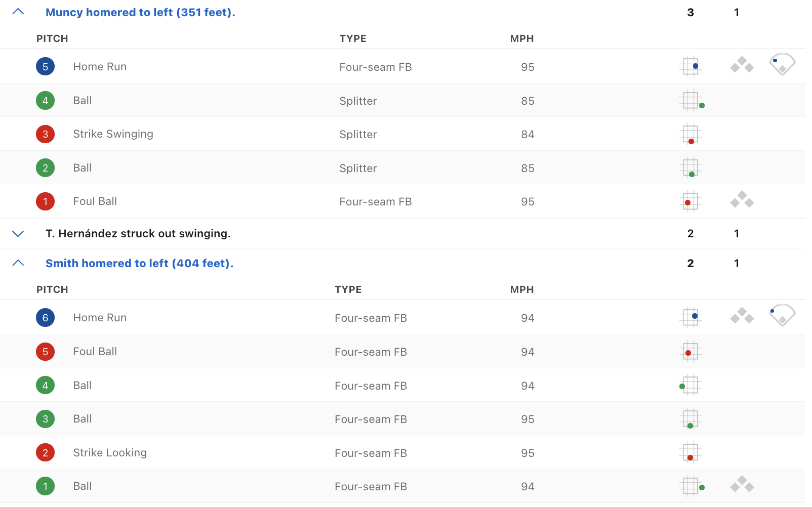
Task: Click Smith's Strike Looking pitch location icon
Action: tap(691, 453)
